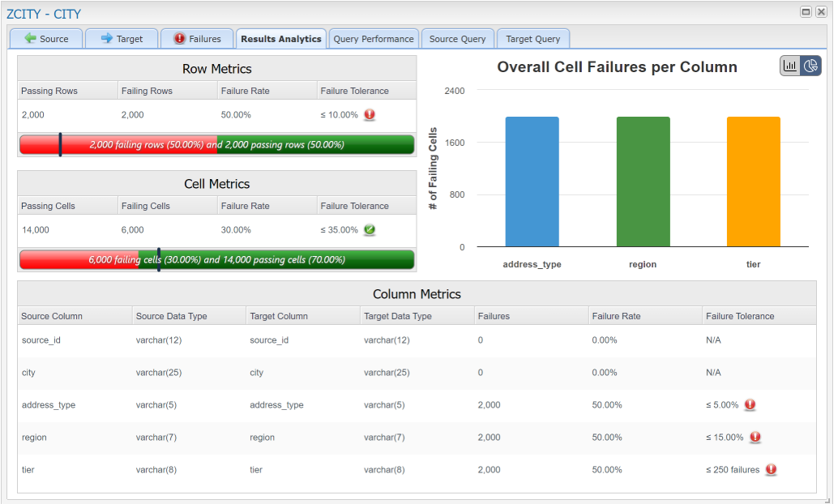Switch to Query Performance tab

click(374, 39)
